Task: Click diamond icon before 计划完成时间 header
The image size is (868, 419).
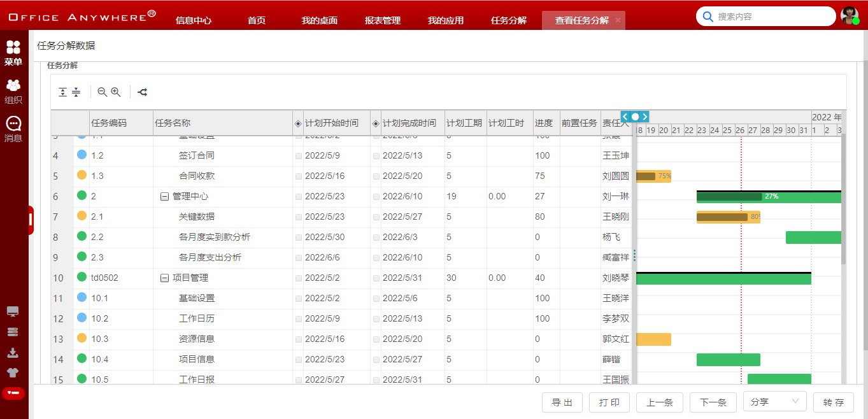Action: 376,123
